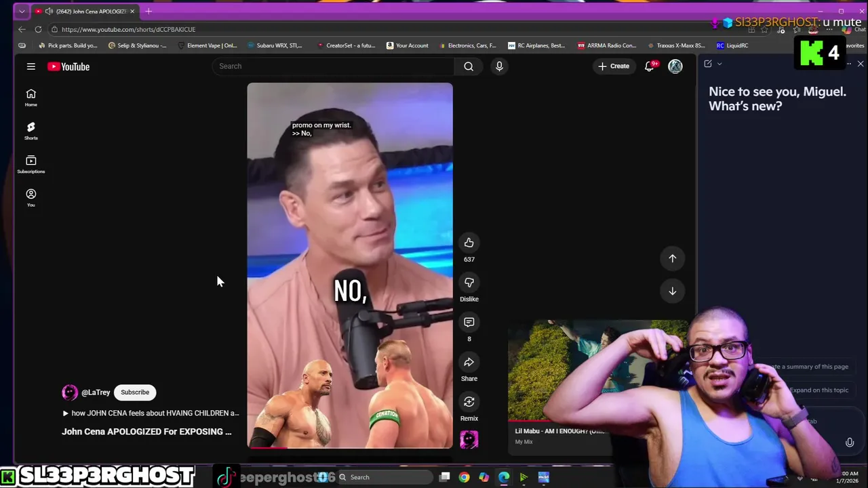
Task: Click the taskbar clock showing 1/7/2026
Action: (x=849, y=477)
